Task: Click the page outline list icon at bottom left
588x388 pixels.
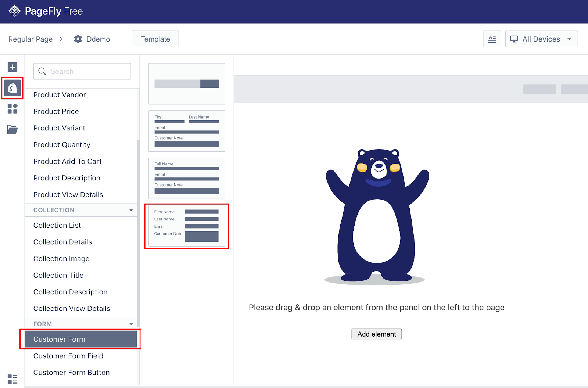Action: click(12, 378)
